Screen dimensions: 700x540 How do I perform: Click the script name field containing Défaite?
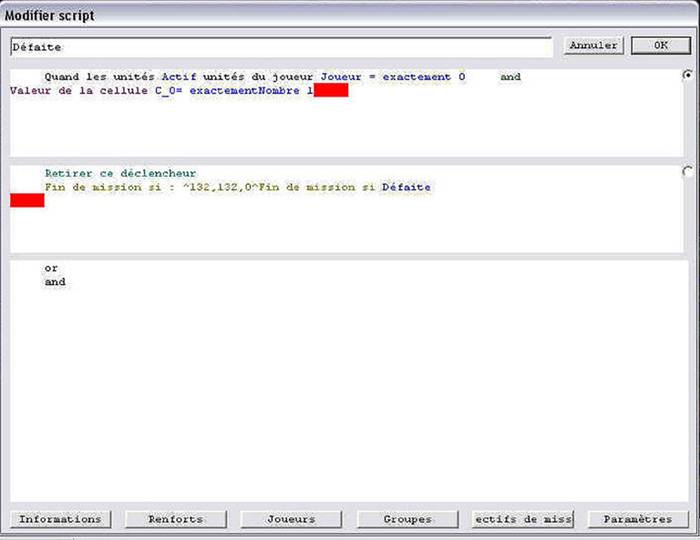tap(280, 47)
